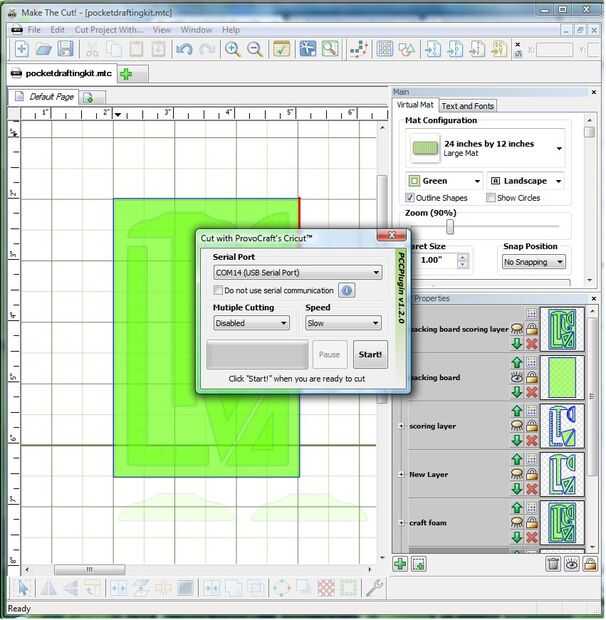Zoom out with the magnifier minus icon
This screenshot has height=620, width=606.
[x=255, y=49]
